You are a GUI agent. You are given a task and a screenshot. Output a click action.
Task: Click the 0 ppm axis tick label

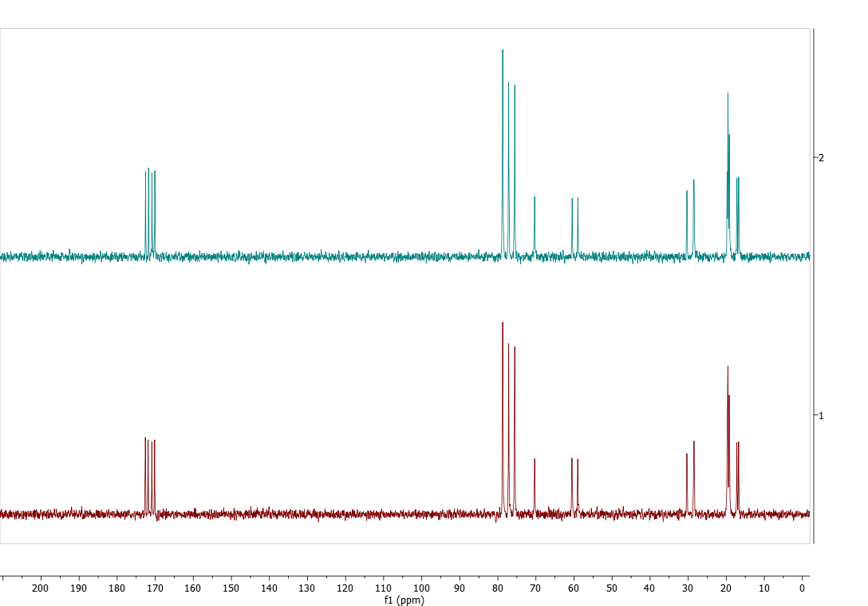point(802,588)
